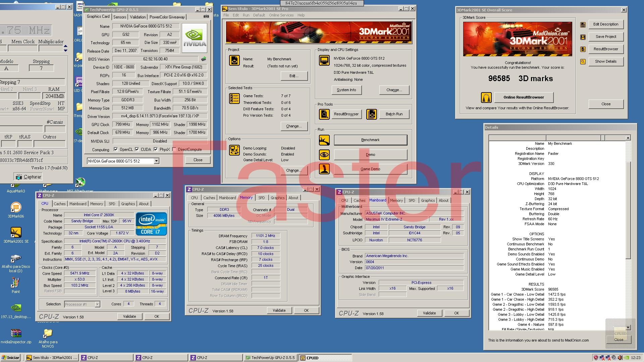Image resolution: width=644 pixels, height=362 pixels.
Task: Click Close in the 3DMark Overall Score window
Action: [606, 104]
